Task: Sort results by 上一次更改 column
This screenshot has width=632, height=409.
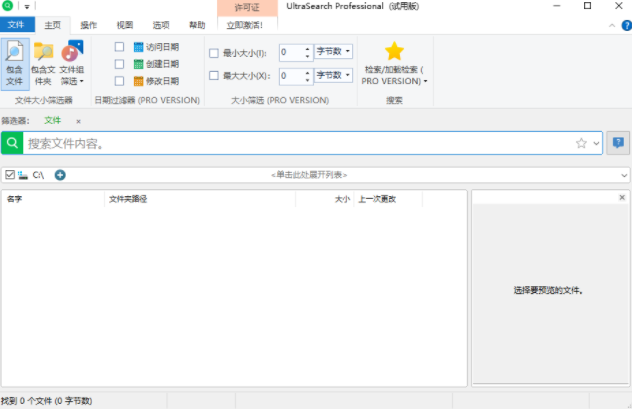Action: point(388,199)
